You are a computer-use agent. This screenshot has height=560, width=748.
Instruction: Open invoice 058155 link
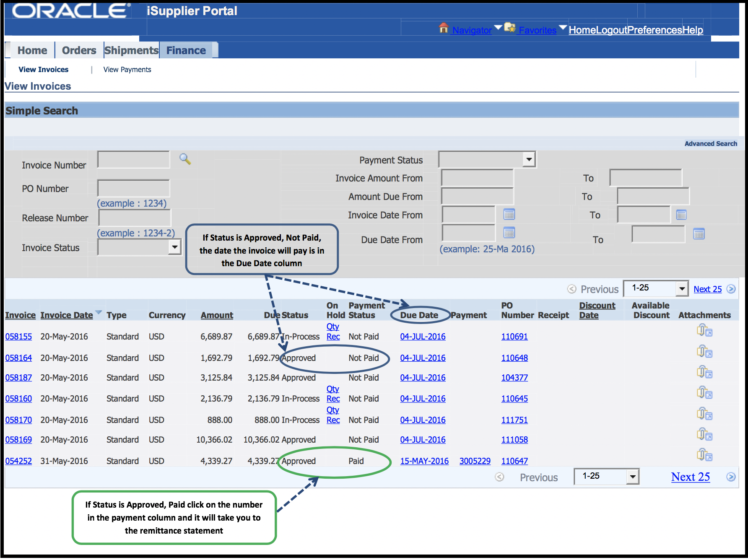tap(18, 337)
